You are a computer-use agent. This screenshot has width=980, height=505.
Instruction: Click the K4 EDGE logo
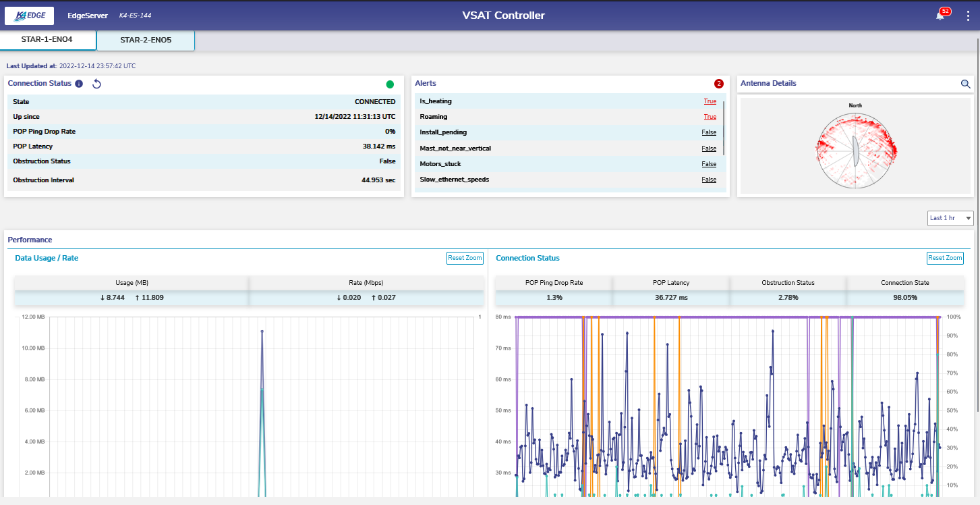point(29,16)
